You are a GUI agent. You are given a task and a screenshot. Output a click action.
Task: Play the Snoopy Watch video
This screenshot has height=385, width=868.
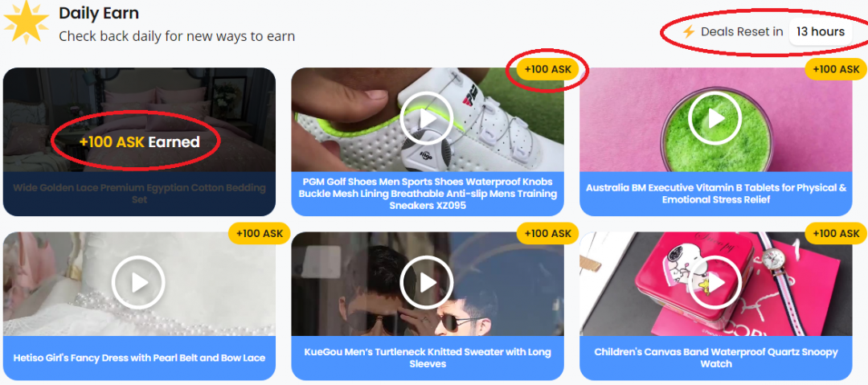[x=715, y=282]
